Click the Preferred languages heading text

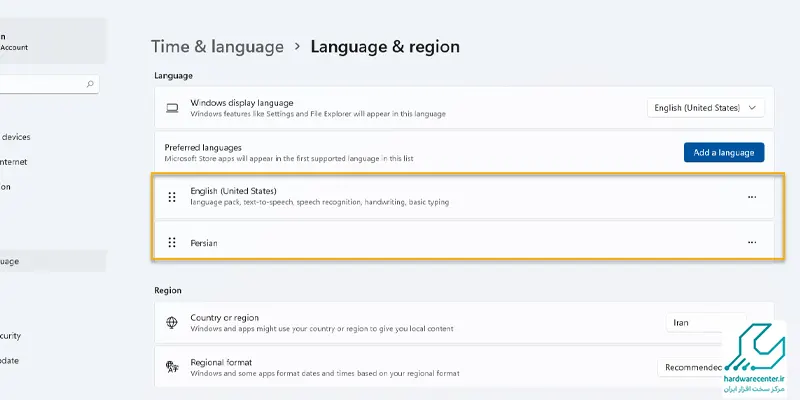[203, 147]
